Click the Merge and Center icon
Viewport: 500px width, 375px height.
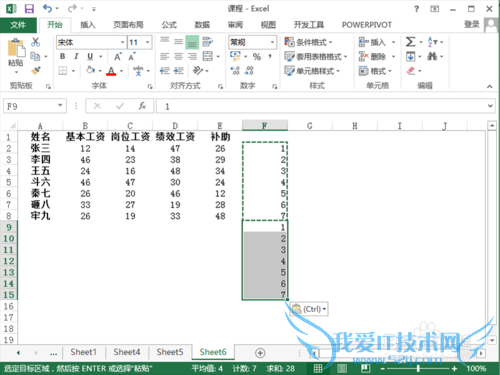click(x=208, y=56)
